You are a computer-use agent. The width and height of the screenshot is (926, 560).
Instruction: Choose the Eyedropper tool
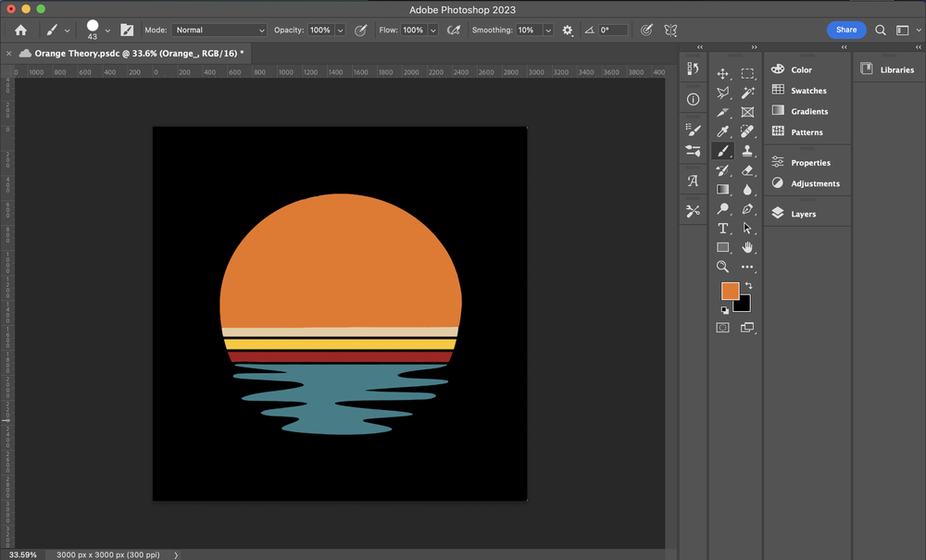723,131
